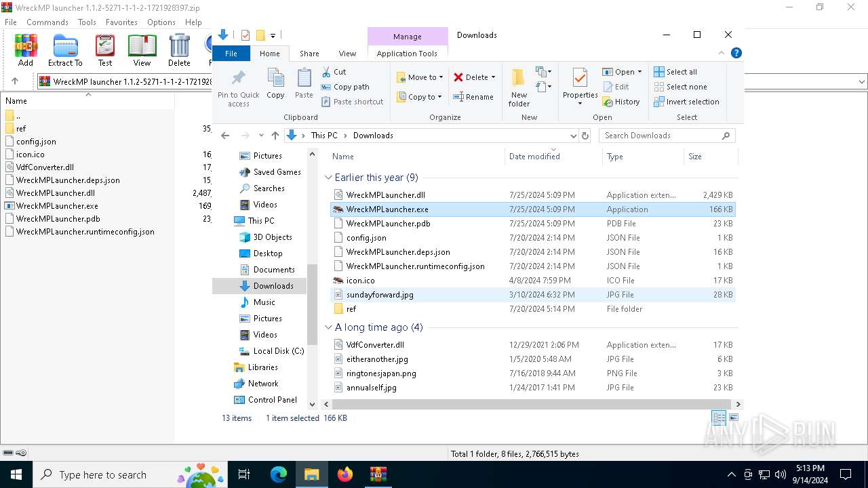
Task: Collapse the A long time ago group
Action: pos(328,327)
